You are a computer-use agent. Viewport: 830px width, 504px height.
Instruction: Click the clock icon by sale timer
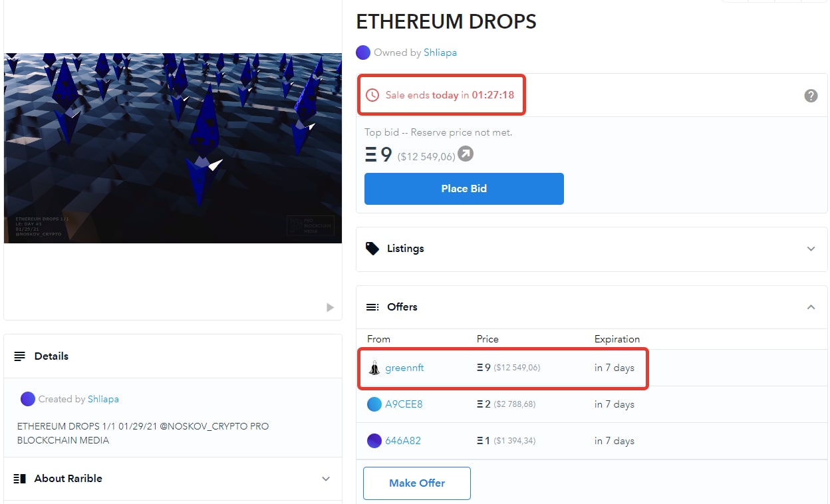(372, 95)
